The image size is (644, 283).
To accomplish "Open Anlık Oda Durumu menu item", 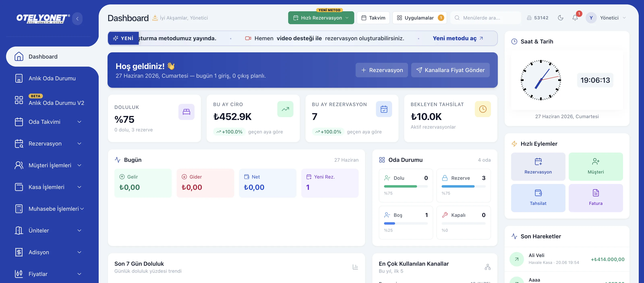I will click(53, 78).
